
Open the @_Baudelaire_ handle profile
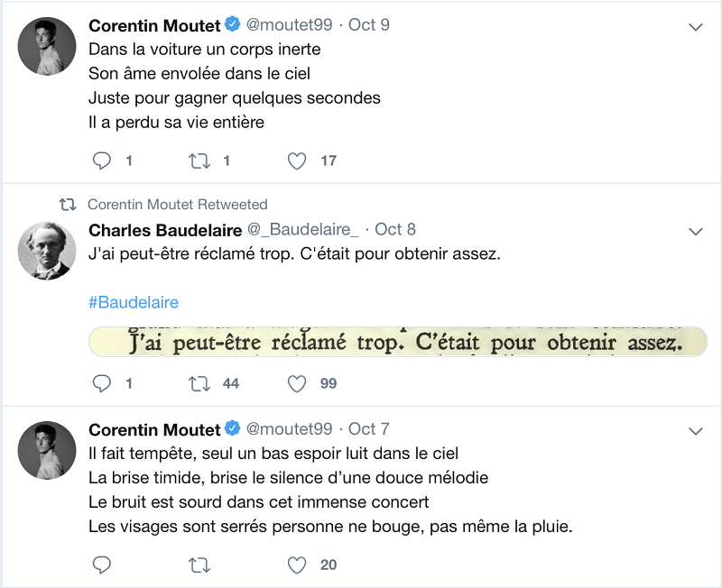(303, 229)
